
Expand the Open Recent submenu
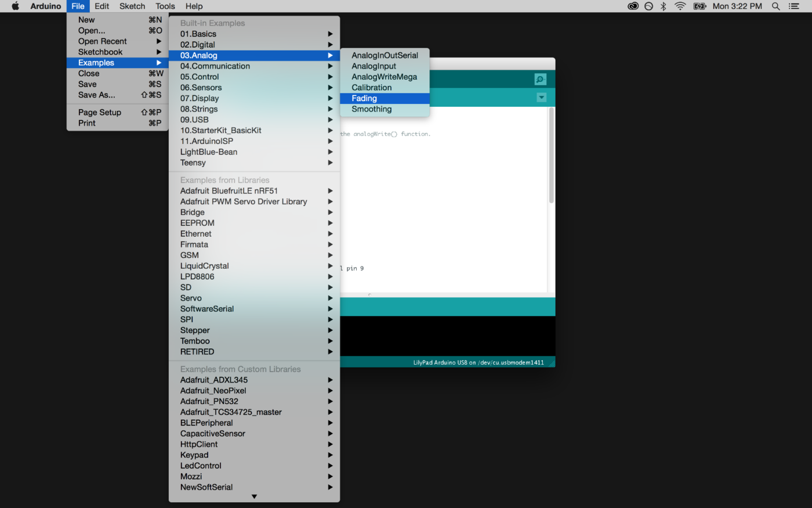click(x=117, y=41)
